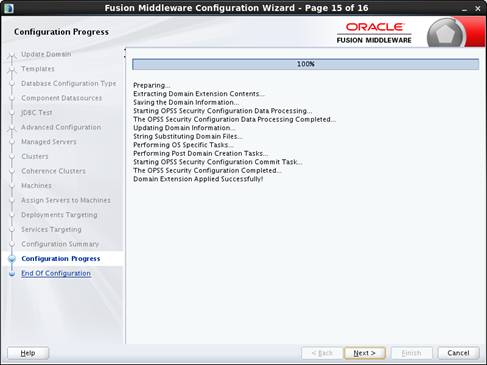Close the Configuration Wizard window
Image resolution: width=487 pixels, height=365 pixels.
[x=478, y=9]
